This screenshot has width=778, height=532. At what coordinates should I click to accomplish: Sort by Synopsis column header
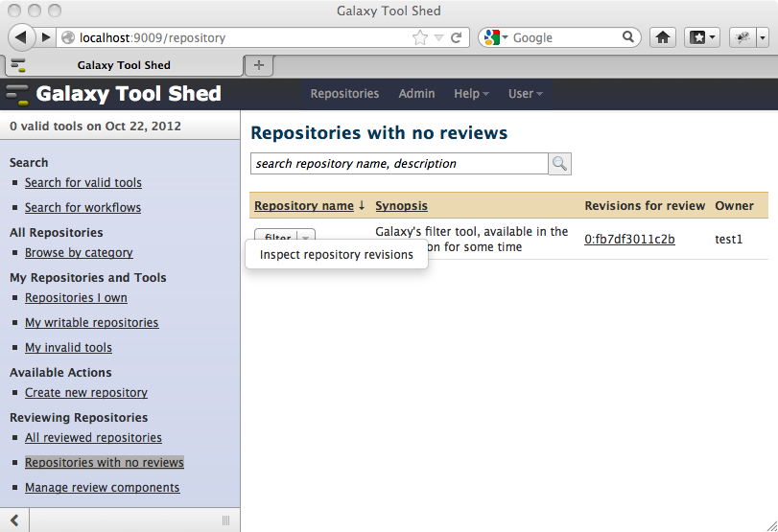401,206
